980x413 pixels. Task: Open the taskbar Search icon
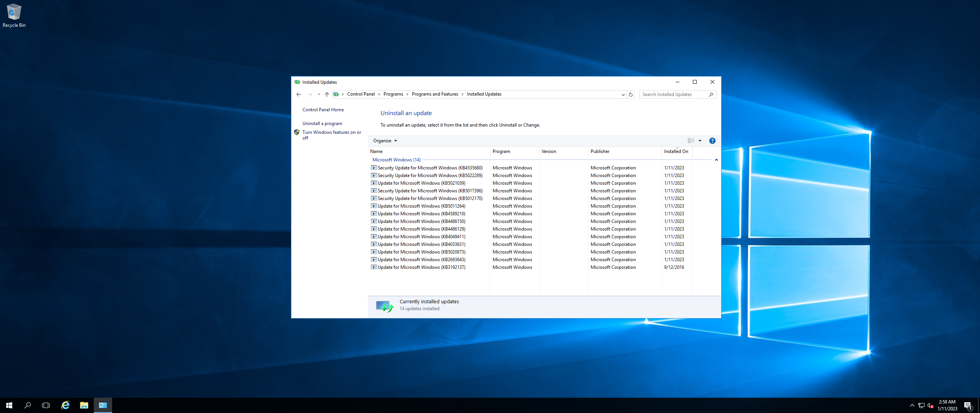(x=28, y=405)
